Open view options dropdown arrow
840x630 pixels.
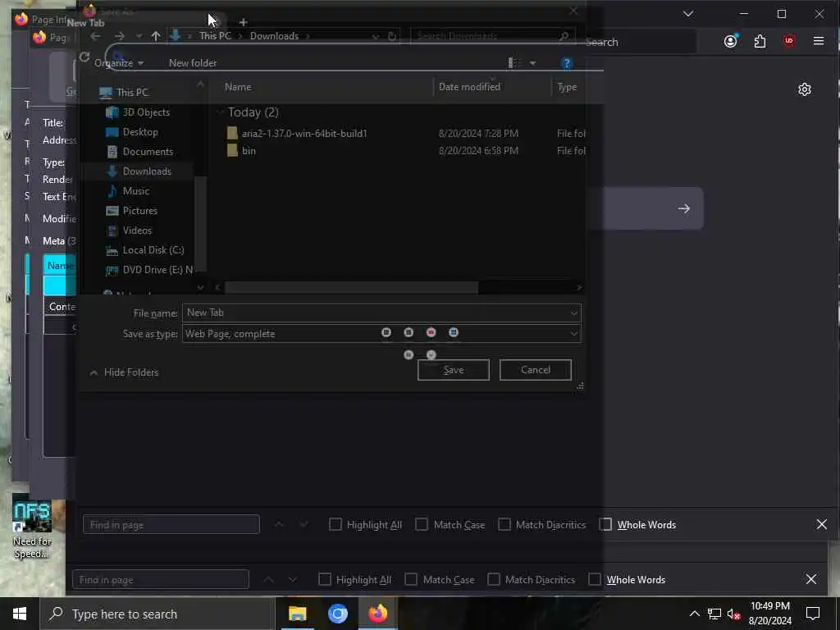[x=532, y=63]
